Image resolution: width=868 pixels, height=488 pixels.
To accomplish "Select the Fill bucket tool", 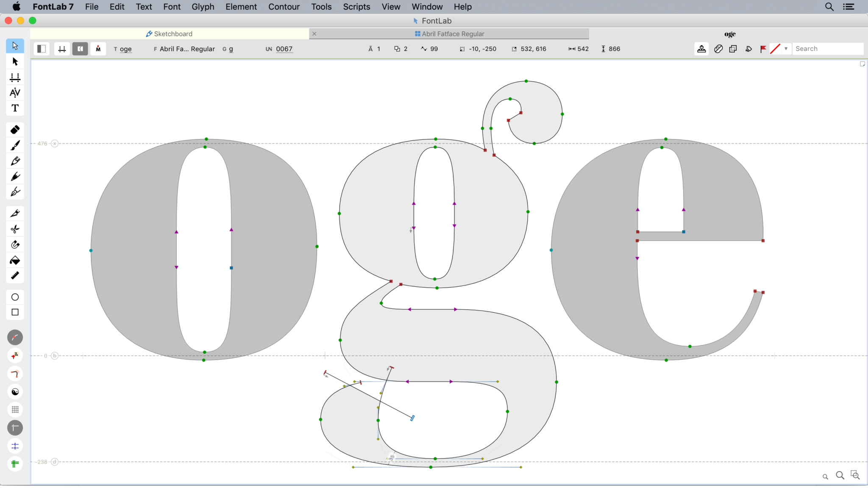I will 15,260.
